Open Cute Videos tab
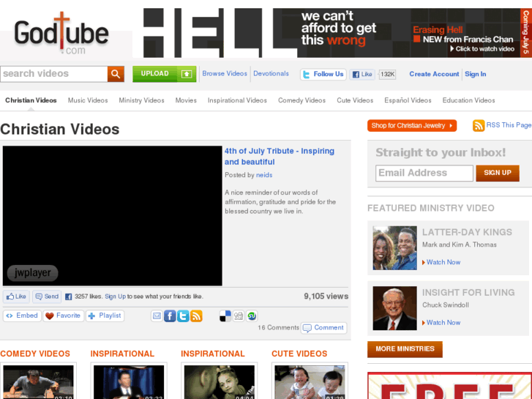Viewport: 532px width, 399px height. (355, 100)
